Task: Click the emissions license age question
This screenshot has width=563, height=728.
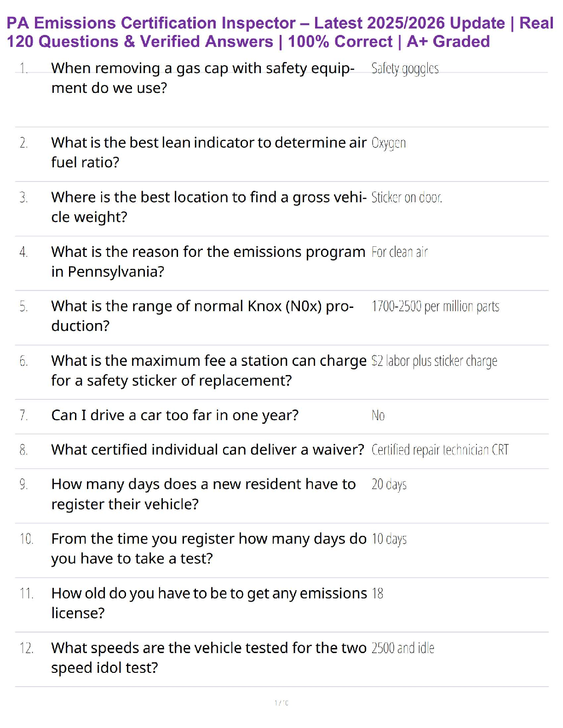Action: click(x=209, y=603)
